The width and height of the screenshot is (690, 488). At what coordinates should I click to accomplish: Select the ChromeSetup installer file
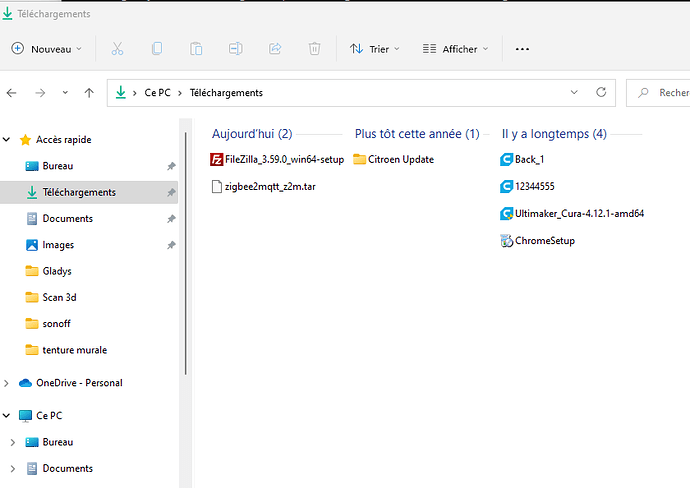click(x=544, y=240)
